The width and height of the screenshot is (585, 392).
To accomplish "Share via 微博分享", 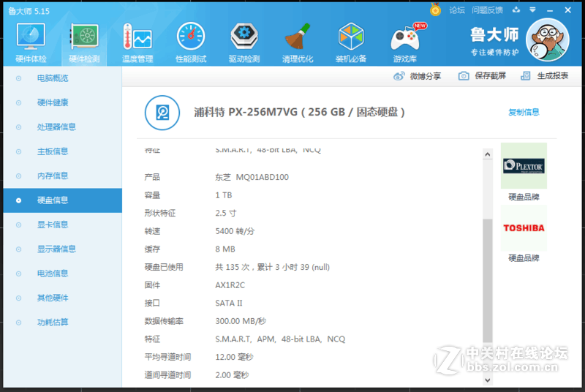I will tap(418, 76).
